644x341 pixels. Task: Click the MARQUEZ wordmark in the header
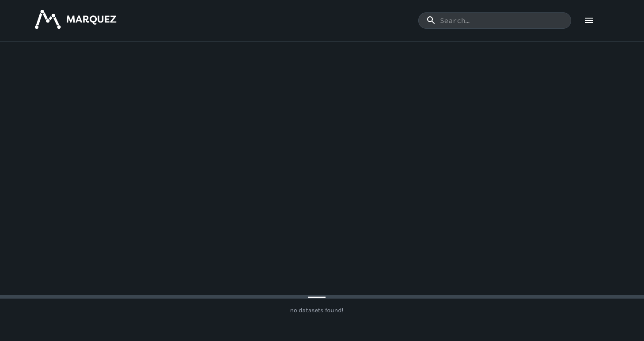pos(91,19)
